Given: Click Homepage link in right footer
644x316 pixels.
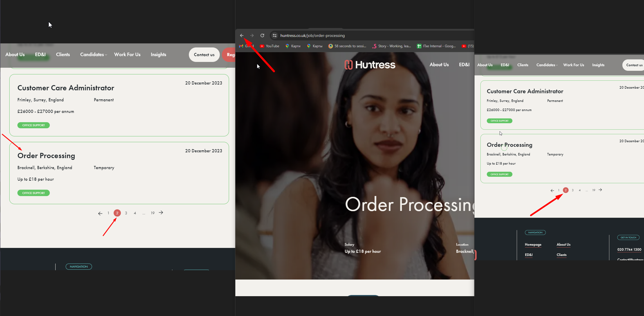Looking at the screenshot, I should click(533, 245).
